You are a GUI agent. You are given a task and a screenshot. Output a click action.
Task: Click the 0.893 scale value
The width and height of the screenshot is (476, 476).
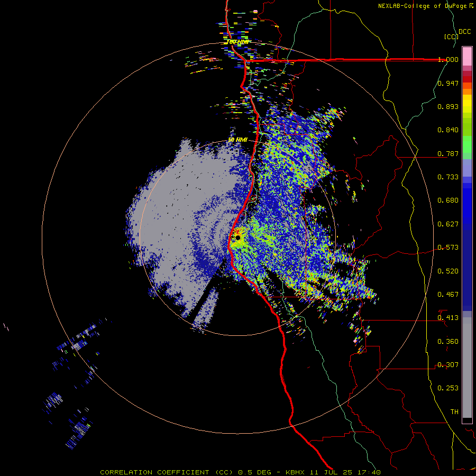pyautogui.click(x=448, y=106)
